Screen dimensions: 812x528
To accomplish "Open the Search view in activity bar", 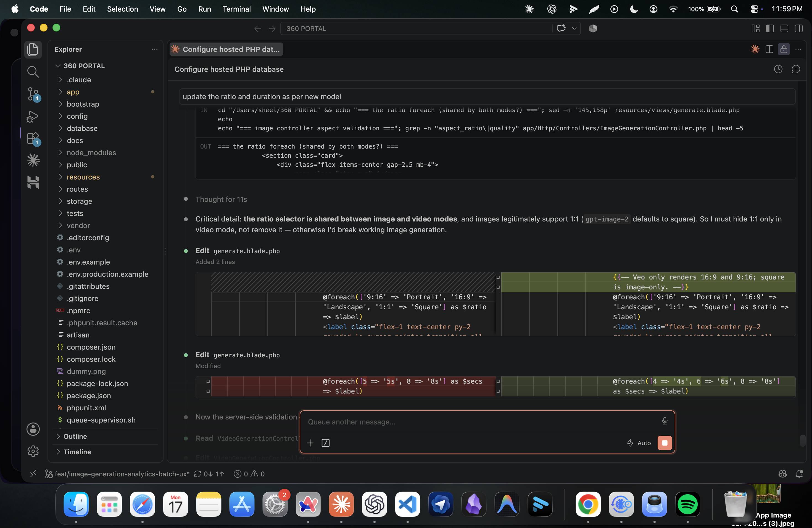I will [33, 72].
